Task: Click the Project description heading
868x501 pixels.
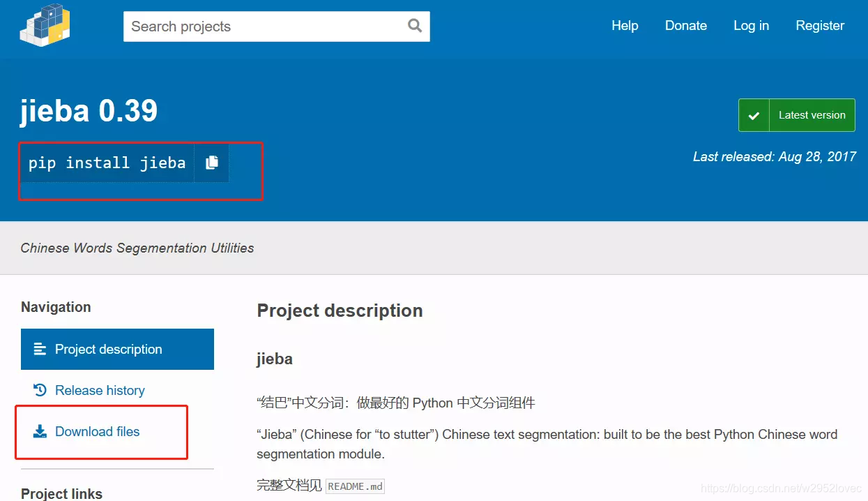Action: 340,311
